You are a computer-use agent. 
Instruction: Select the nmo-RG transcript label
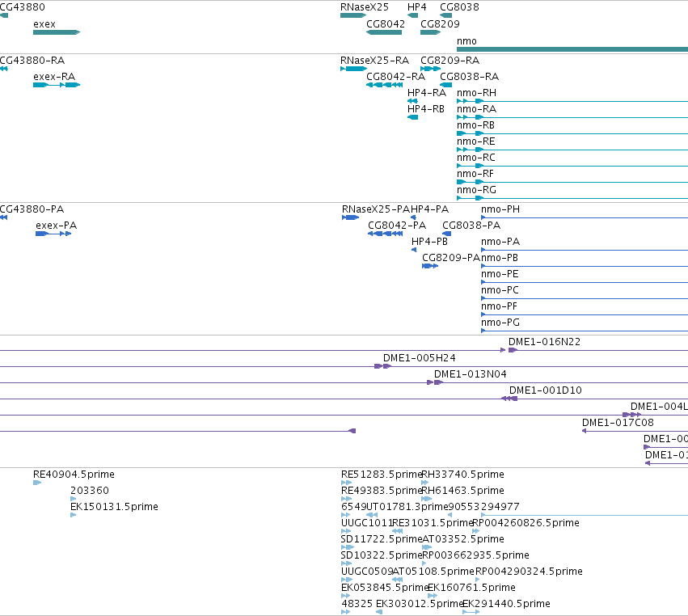pyautogui.click(x=476, y=190)
